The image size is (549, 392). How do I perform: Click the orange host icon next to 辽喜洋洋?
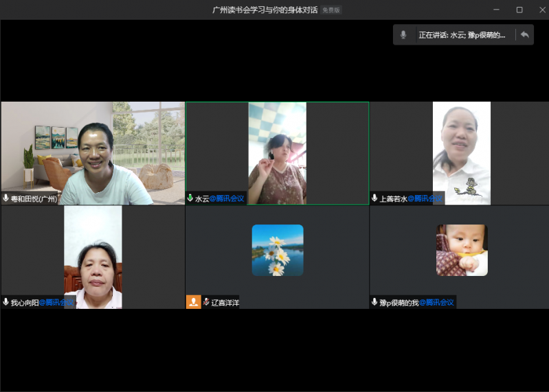(193, 302)
